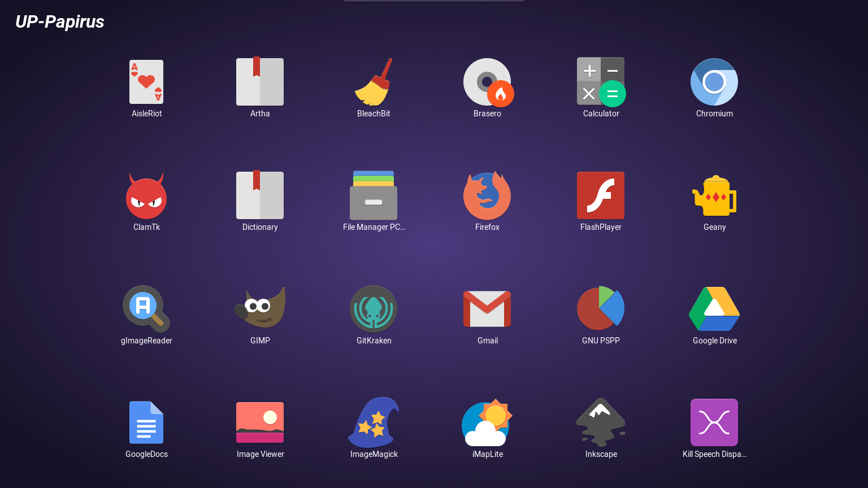Click the "AisleRiot" label text

click(147, 114)
